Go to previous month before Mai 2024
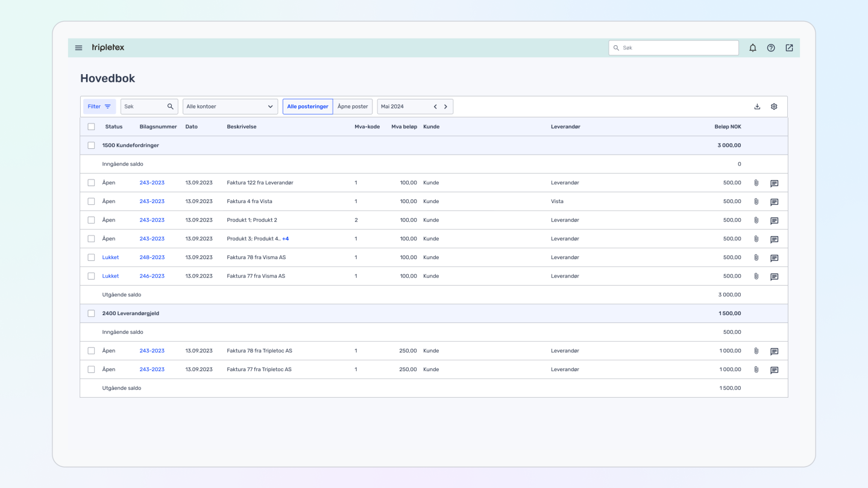Image resolution: width=868 pixels, height=488 pixels. 435,107
